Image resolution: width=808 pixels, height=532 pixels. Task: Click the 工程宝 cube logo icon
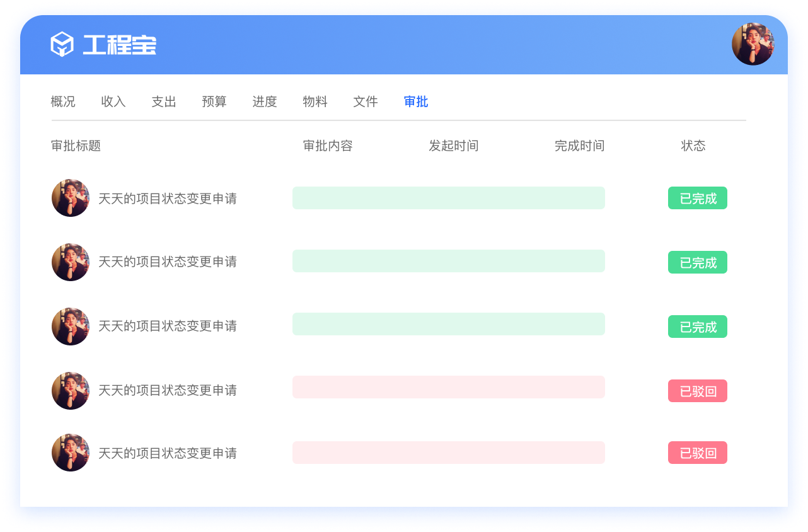[62, 44]
